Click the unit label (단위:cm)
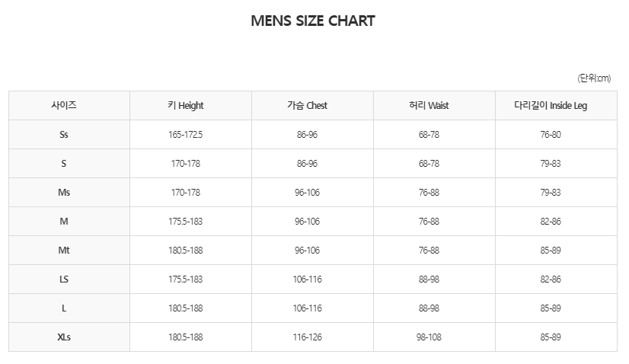Screen dimensions: 629x364 pyautogui.click(x=594, y=78)
